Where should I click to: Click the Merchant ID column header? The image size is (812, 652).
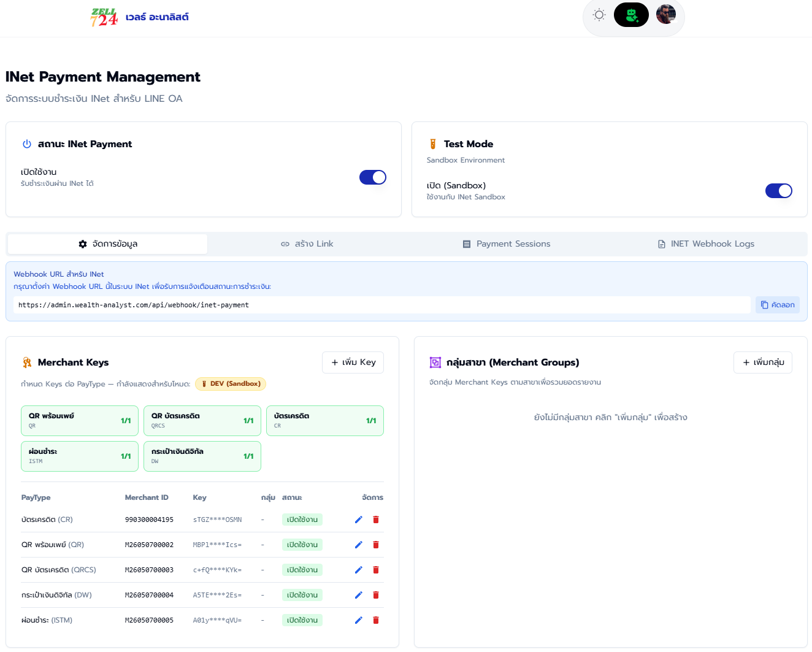[147, 497]
